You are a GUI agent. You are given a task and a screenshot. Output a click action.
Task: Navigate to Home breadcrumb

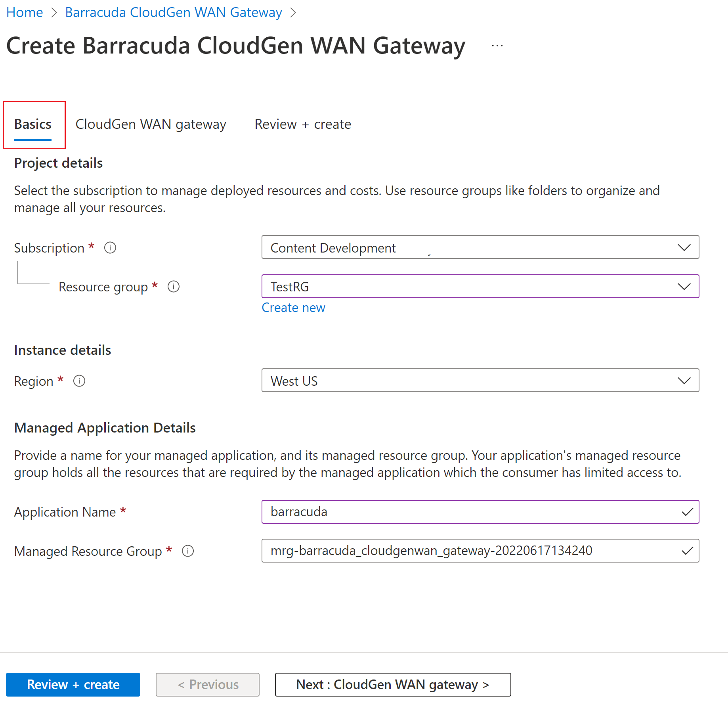pyautogui.click(x=25, y=12)
